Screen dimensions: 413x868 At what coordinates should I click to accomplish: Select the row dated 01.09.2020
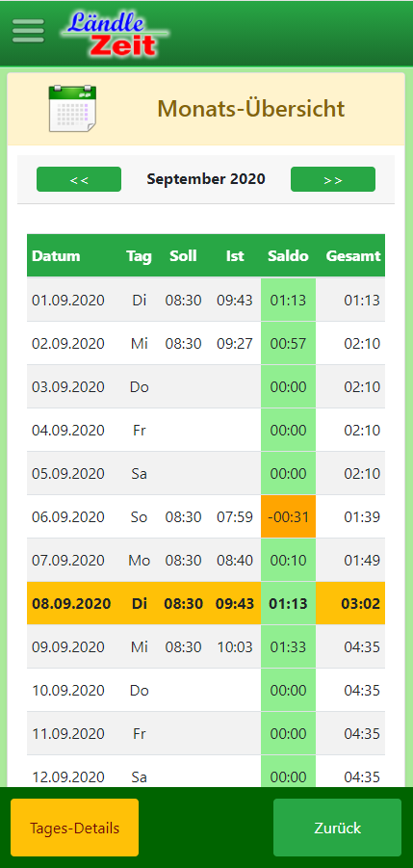[206, 300]
